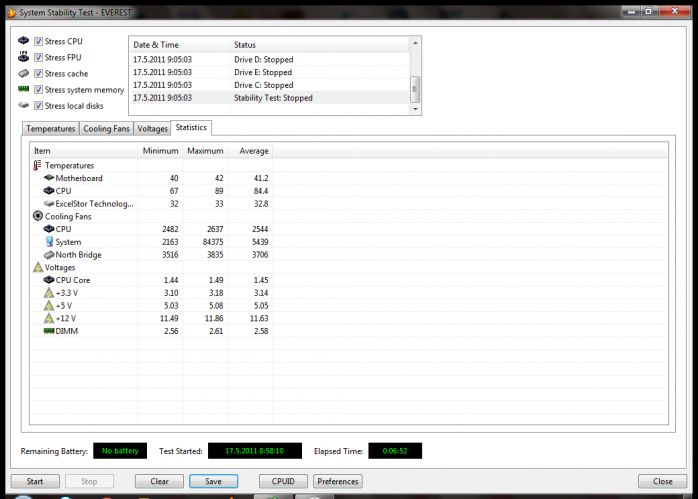
Task: Click the North Bridge row label
Action: pyautogui.click(x=78, y=255)
